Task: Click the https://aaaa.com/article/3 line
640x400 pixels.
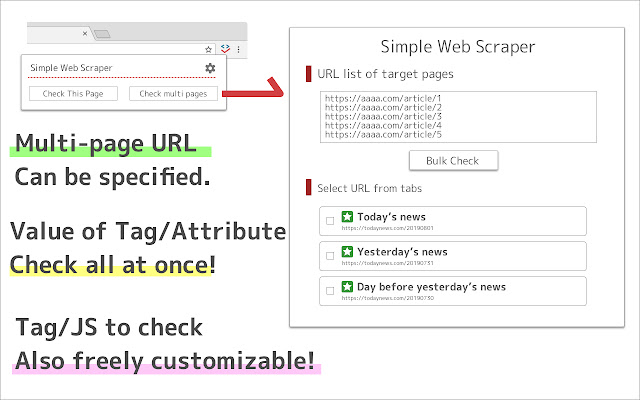Action: tap(383, 116)
